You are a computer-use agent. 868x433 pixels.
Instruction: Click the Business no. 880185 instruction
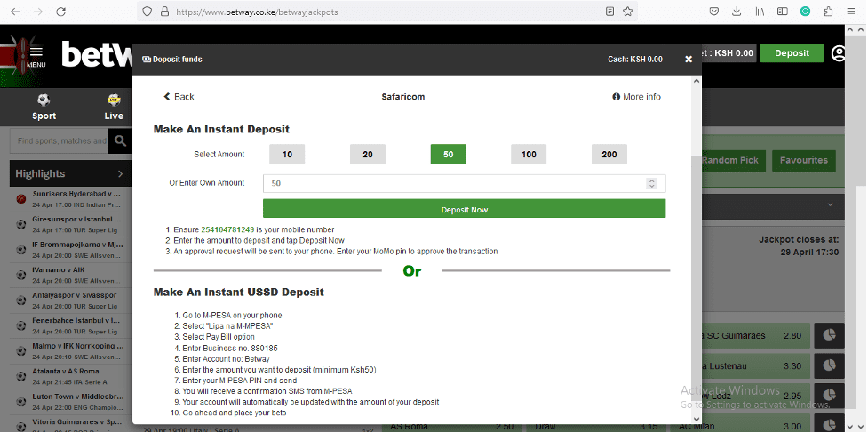point(230,349)
